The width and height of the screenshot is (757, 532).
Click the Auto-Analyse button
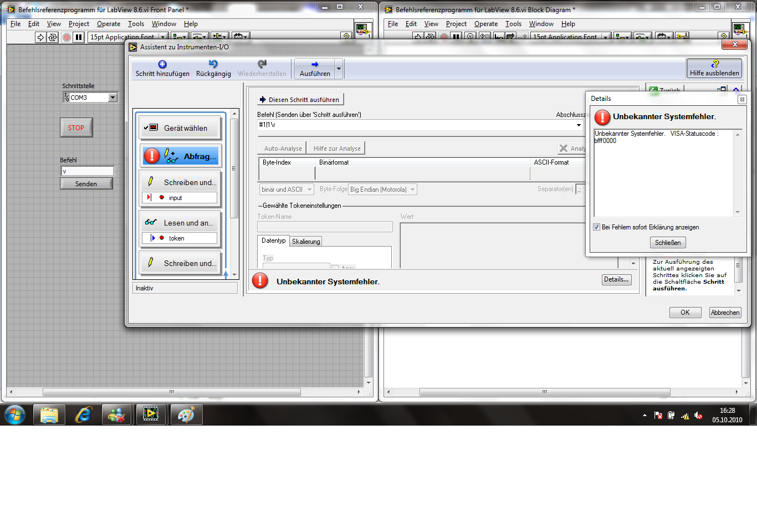[x=283, y=149]
